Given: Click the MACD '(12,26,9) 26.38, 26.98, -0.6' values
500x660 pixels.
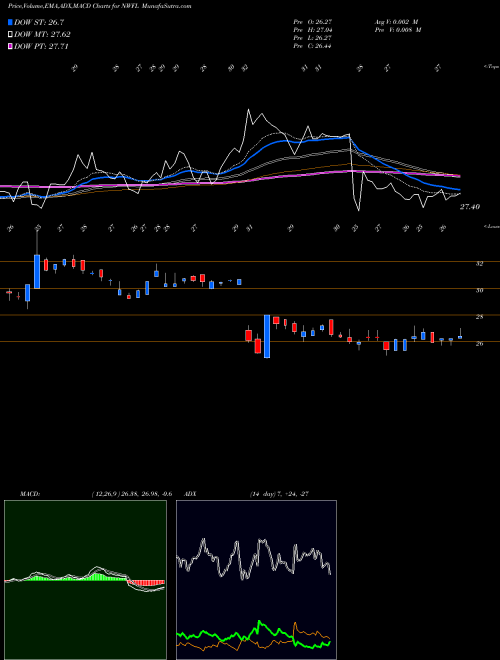Looking at the screenshot, I should pos(132,494).
